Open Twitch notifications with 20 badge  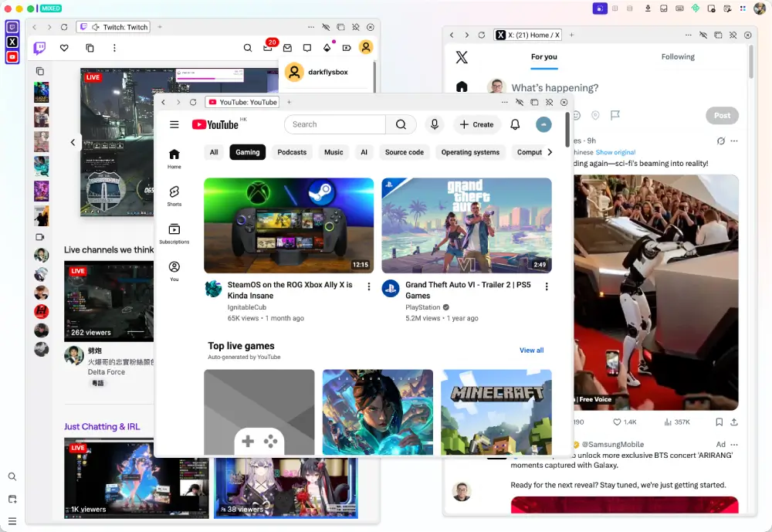click(x=269, y=46)
